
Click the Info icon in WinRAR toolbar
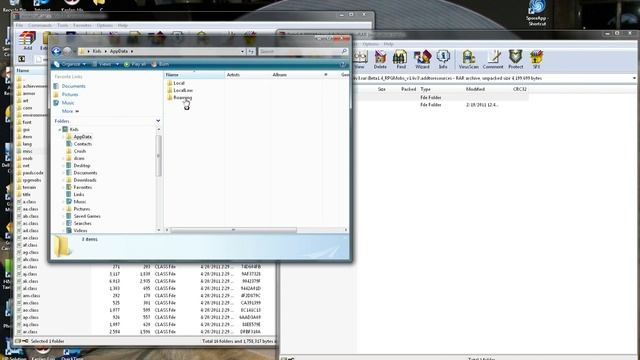(x=443, y=59)
